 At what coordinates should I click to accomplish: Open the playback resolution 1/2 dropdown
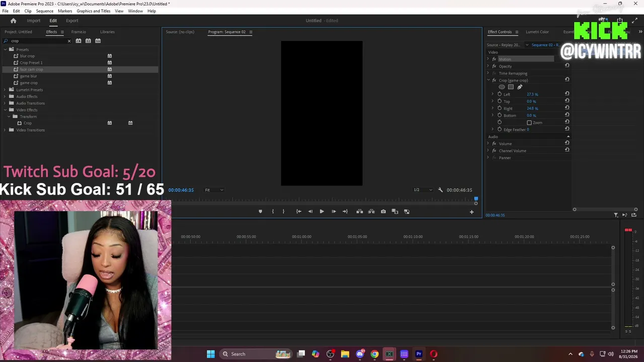click(423, 190)
